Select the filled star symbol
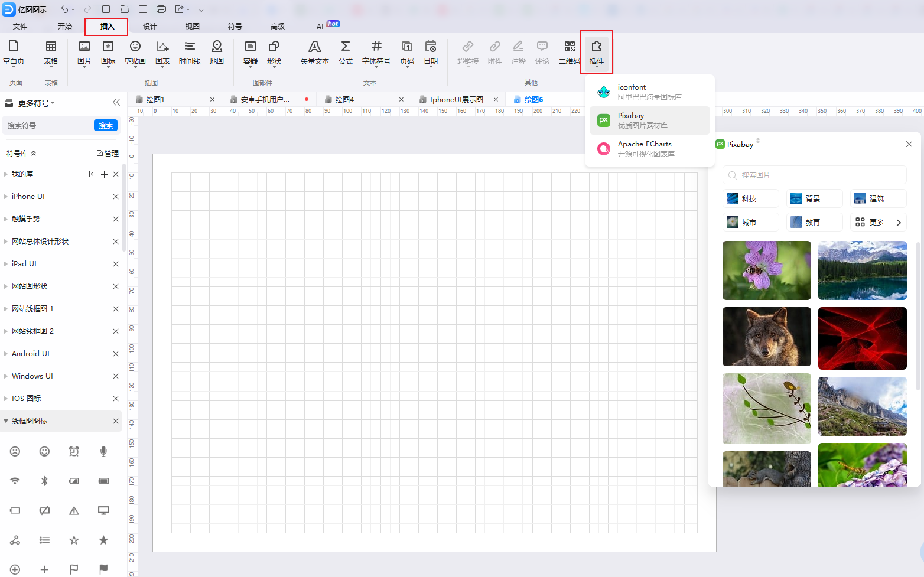 point(103,540)
